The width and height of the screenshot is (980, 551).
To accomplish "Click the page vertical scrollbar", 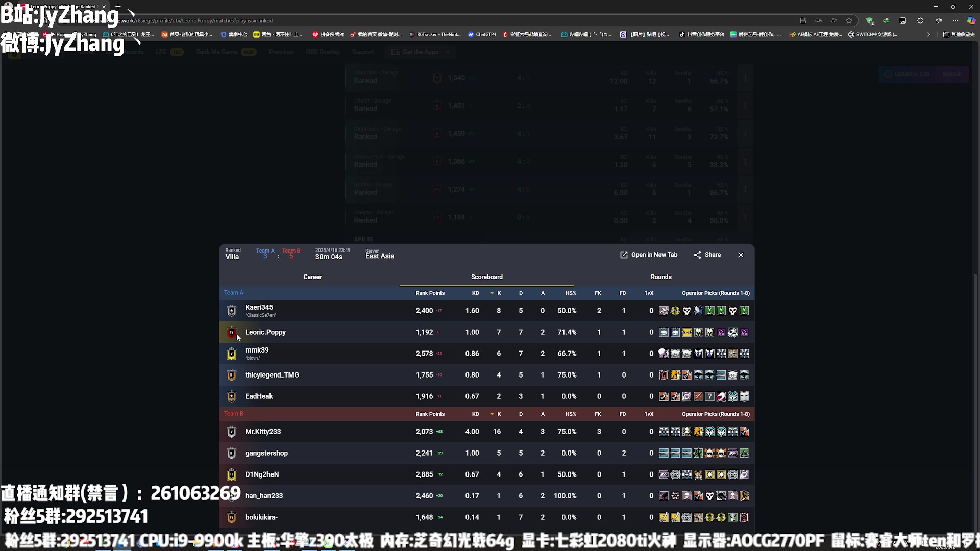I will tap(975, 403).
